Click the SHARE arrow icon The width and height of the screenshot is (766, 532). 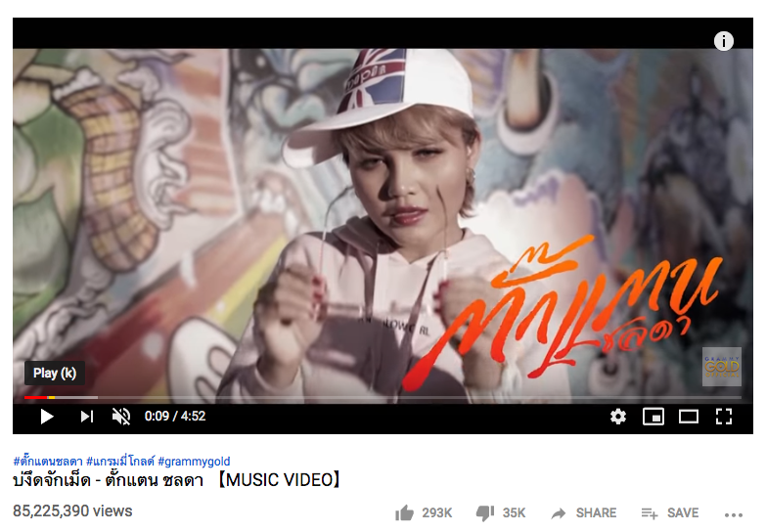coord(559,513)
